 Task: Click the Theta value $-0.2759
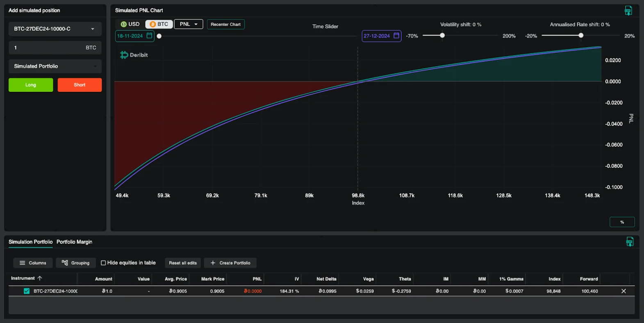click(401, 291)
